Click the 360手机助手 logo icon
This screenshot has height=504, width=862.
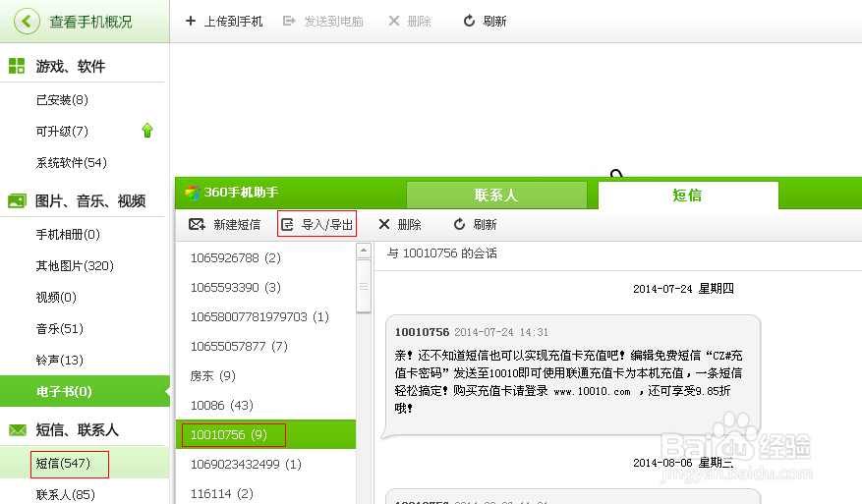[192, 193]
